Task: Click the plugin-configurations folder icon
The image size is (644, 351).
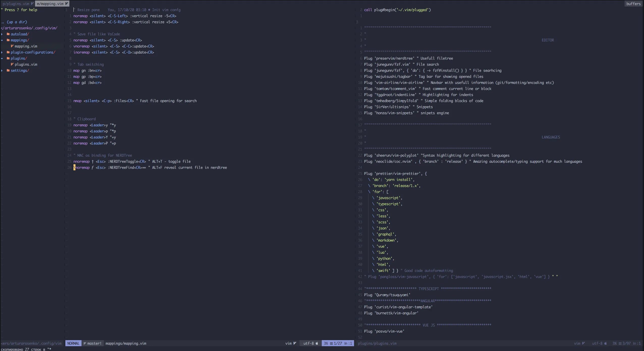Action: click(8, 52)
